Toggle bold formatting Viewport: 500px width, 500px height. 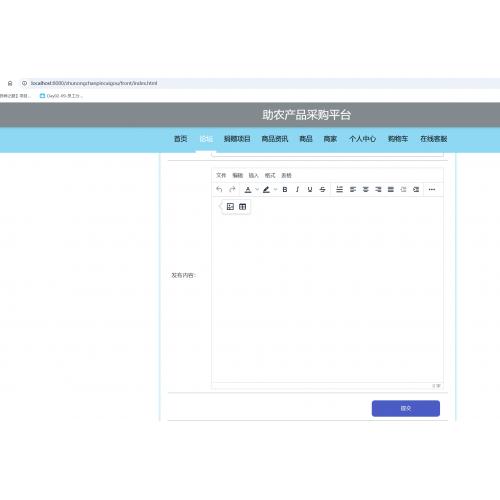click(x=285, y=189)
